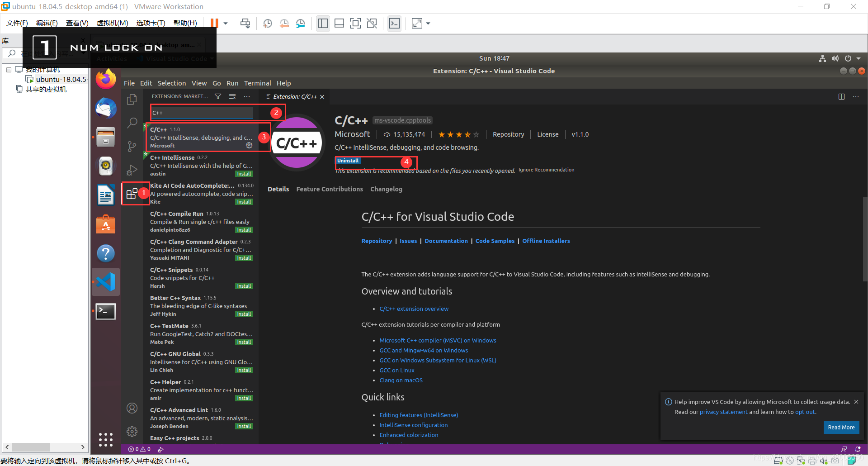
Task: Open LibreOffice Writer from dock
Action: [106, 195]
